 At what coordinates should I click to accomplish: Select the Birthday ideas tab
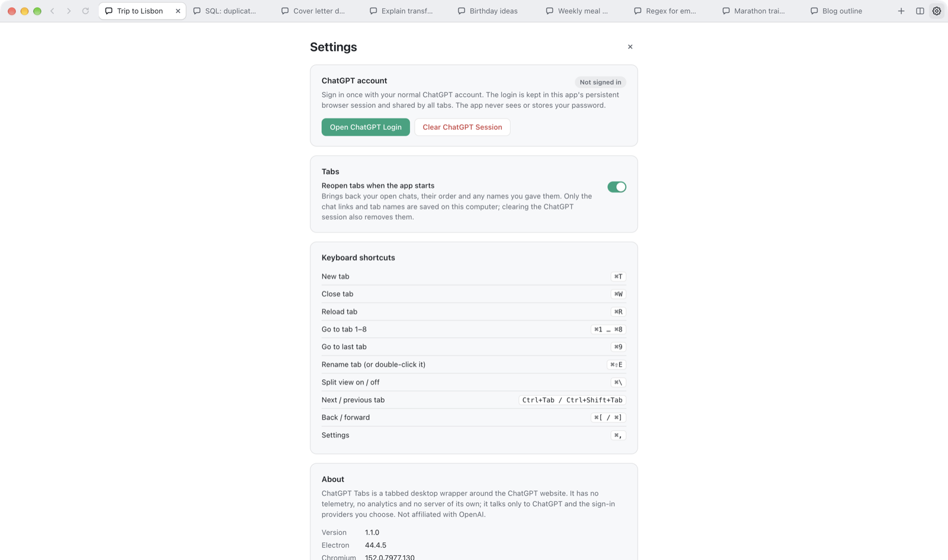tap(495, 11)
